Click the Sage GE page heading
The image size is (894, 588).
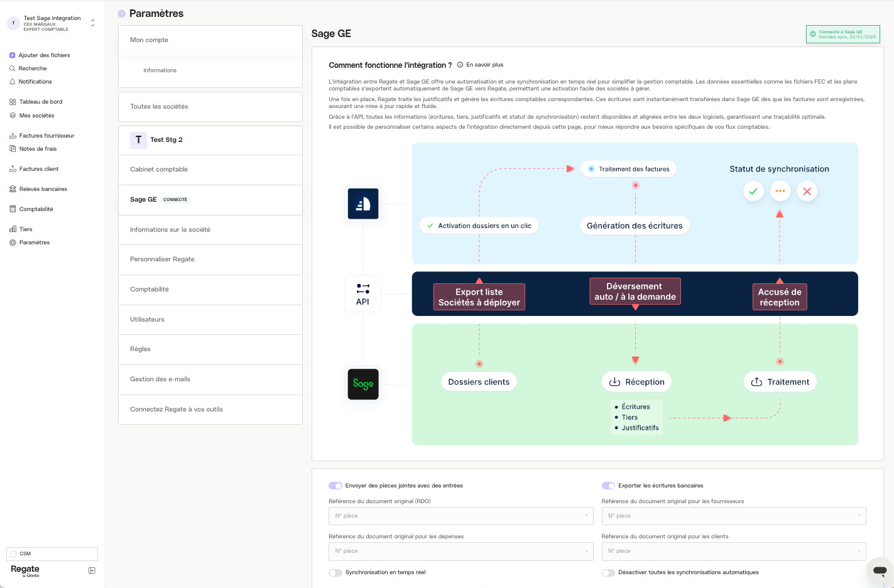331,34
